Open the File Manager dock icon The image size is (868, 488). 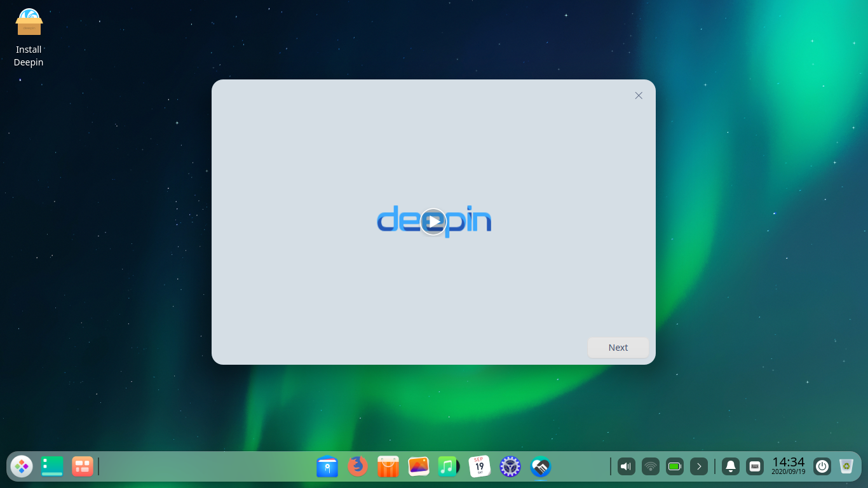(327, 466)
